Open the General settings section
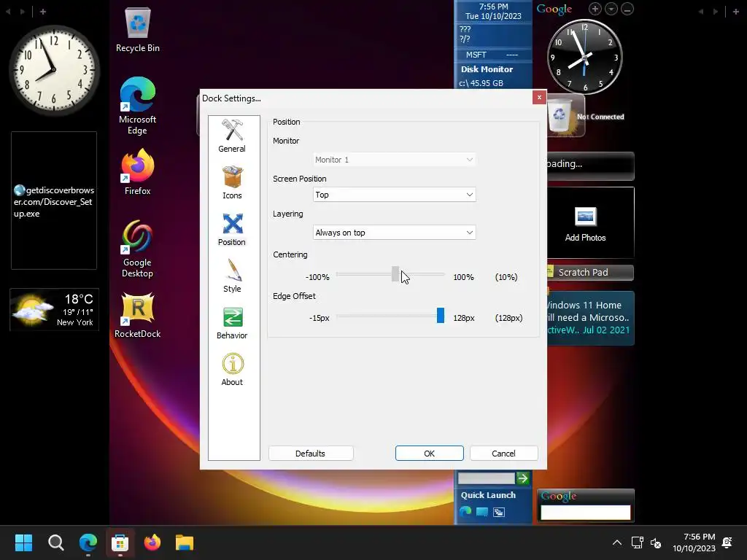747x560 pixels. coord(232,136)
